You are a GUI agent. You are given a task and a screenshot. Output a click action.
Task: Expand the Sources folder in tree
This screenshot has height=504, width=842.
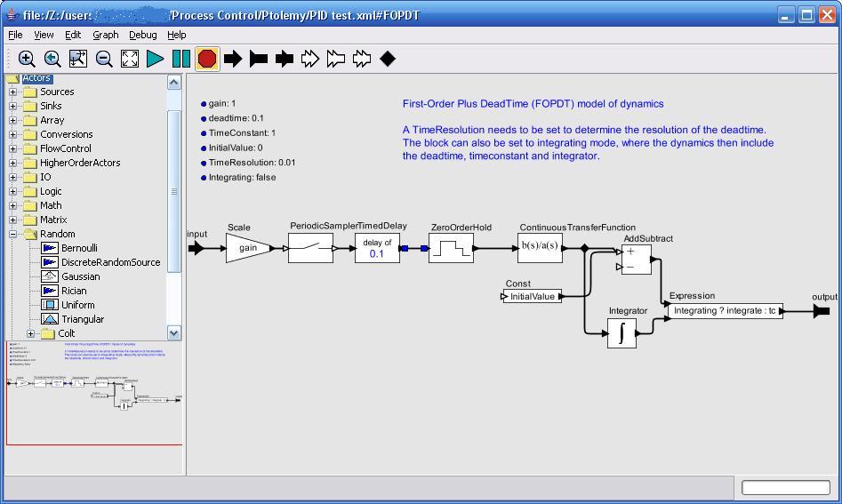click(13, 92)
